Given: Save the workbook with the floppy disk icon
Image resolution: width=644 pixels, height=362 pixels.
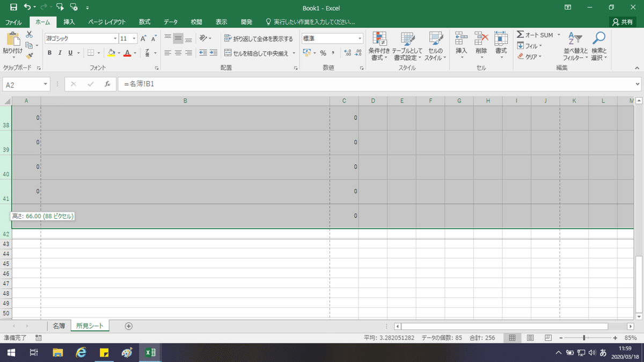Looking at the screenshot, I should [13, 8].
